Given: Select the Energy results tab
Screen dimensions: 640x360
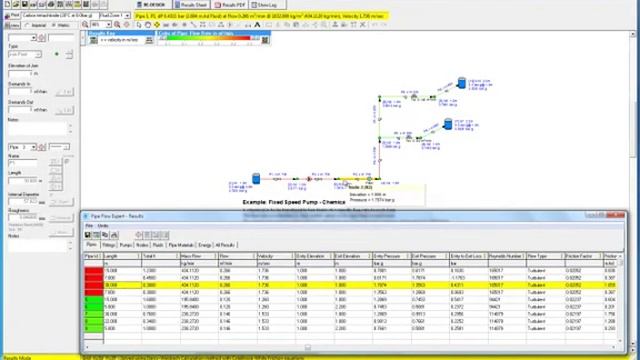Looking at the screenshot, I should [204, 245].
